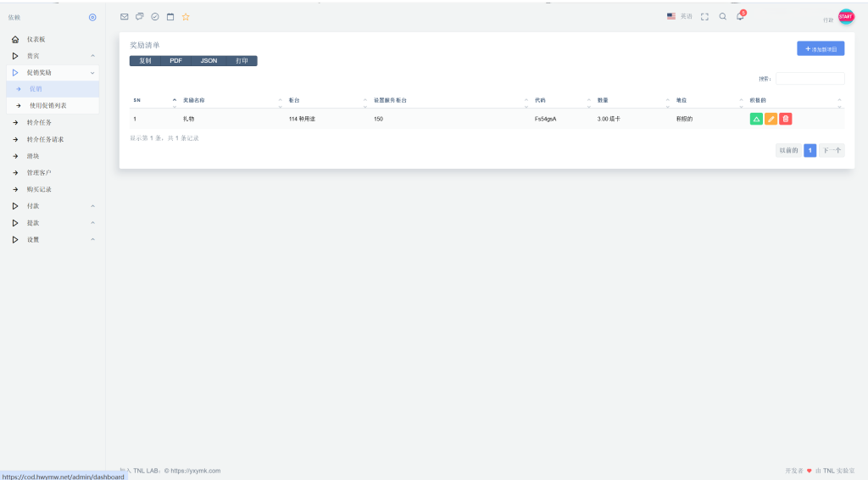Select the 促销 submenu item
Image resolution: width=868 pixels, height=480 pixels.
[53, 88]
